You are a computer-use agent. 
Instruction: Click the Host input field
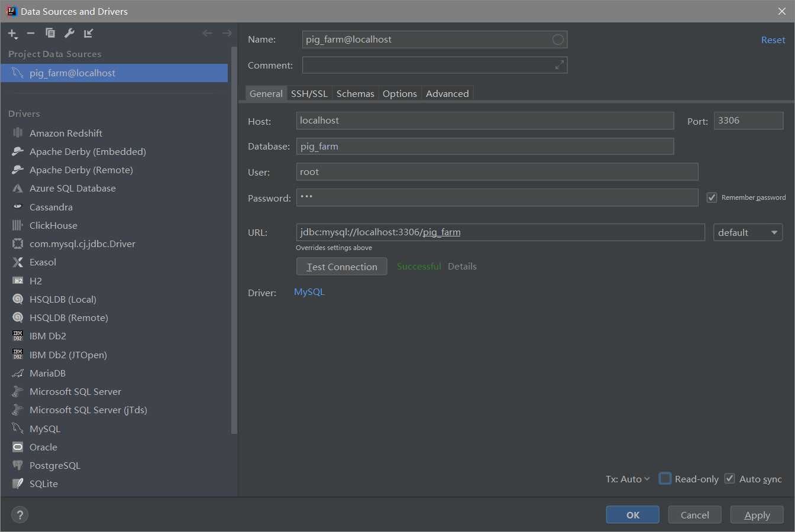(x=485, y=121)
